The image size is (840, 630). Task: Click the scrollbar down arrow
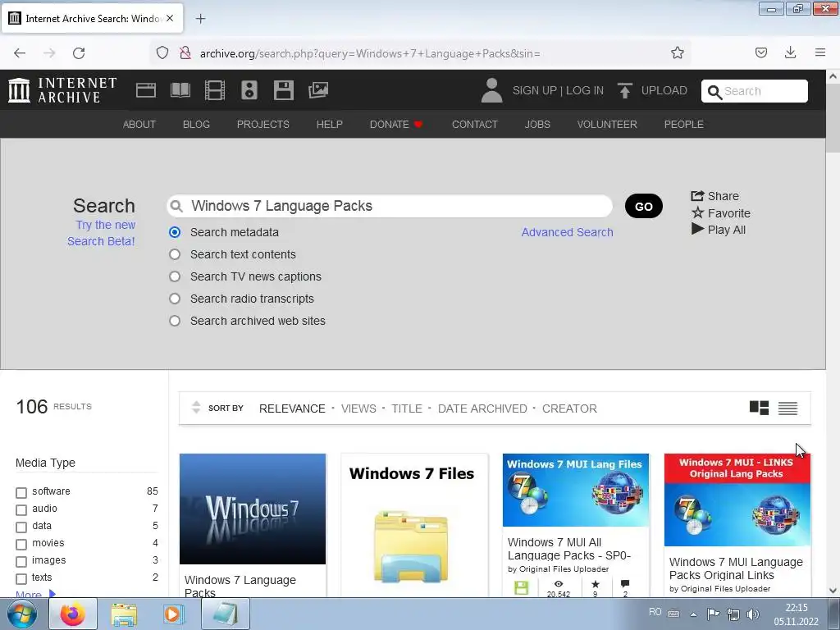(833, 591)
